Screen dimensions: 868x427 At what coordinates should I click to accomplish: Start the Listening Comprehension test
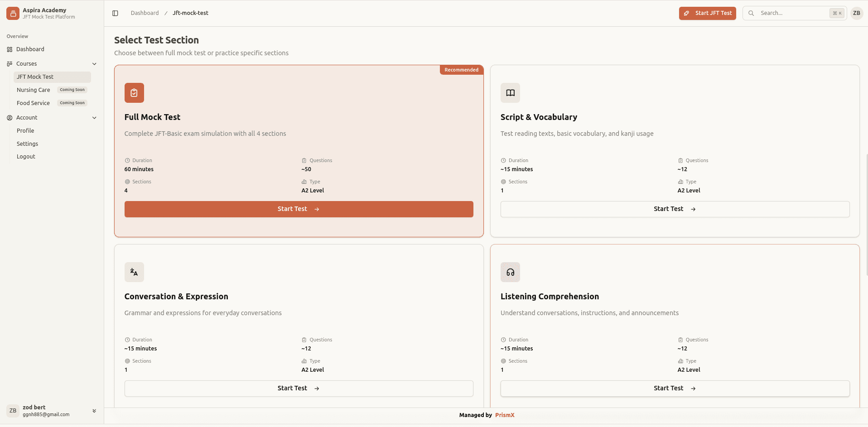[x=675, y=389]
